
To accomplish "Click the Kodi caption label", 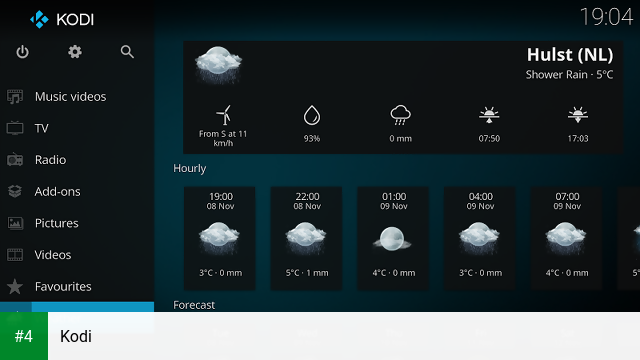I will 76,336.
